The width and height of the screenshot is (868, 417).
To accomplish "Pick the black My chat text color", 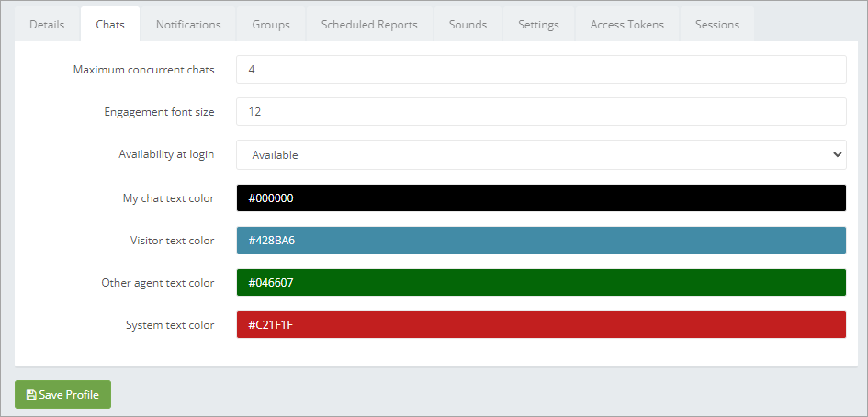I will point(541,198).
